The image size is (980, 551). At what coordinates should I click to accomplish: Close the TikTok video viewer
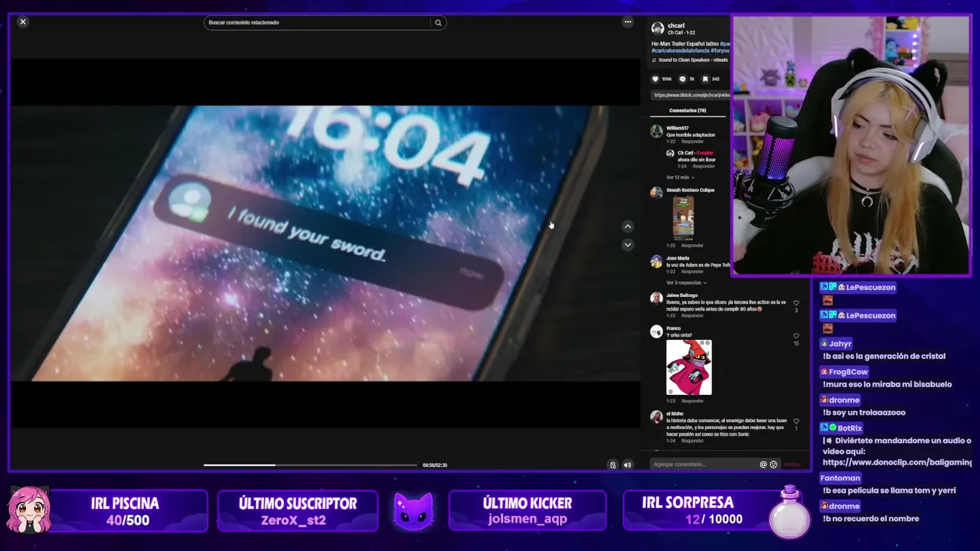point(23,21)
